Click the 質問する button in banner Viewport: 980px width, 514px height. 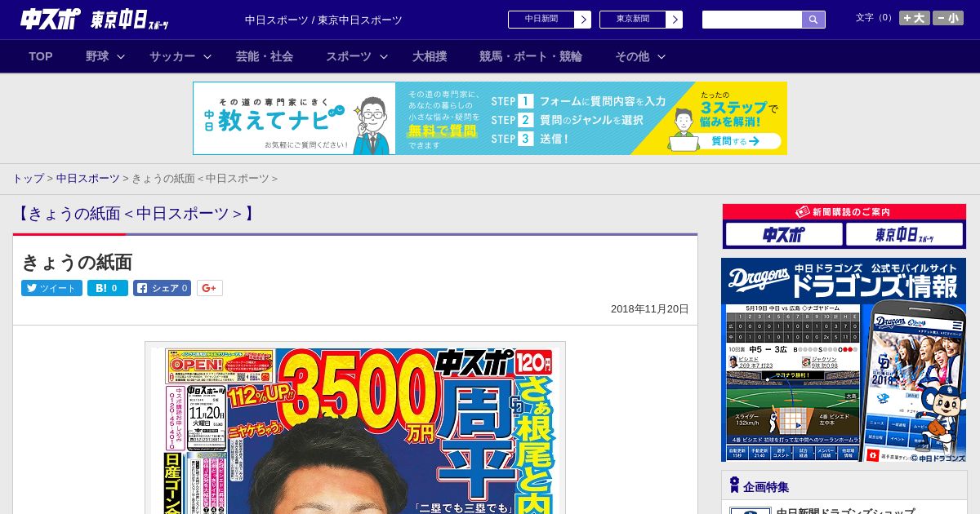click(735, 141)
